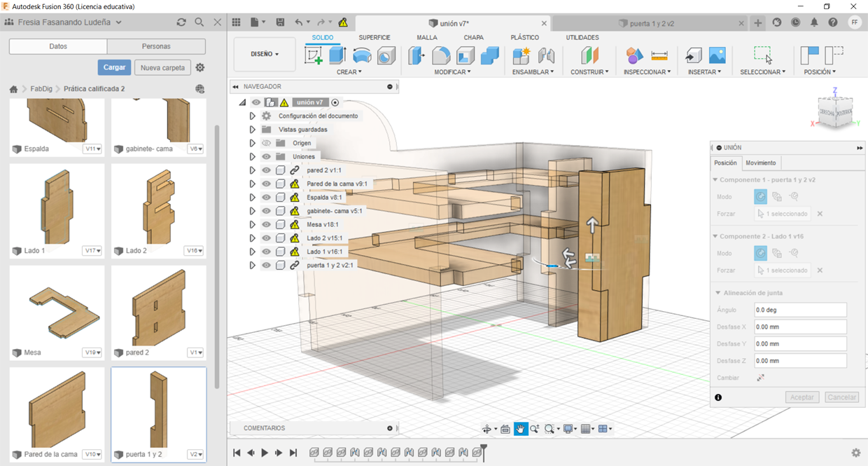This screenshot has height=466, width=868.
Task: Toggle visibility of Espalda v8:1
Action: pyautogui.click(x=266, y=198)
